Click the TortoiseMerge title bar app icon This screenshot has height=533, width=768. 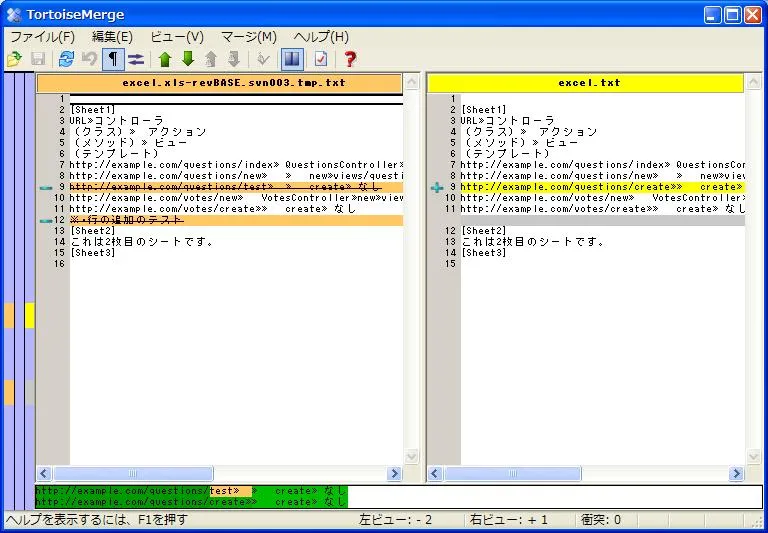point(14,15)
